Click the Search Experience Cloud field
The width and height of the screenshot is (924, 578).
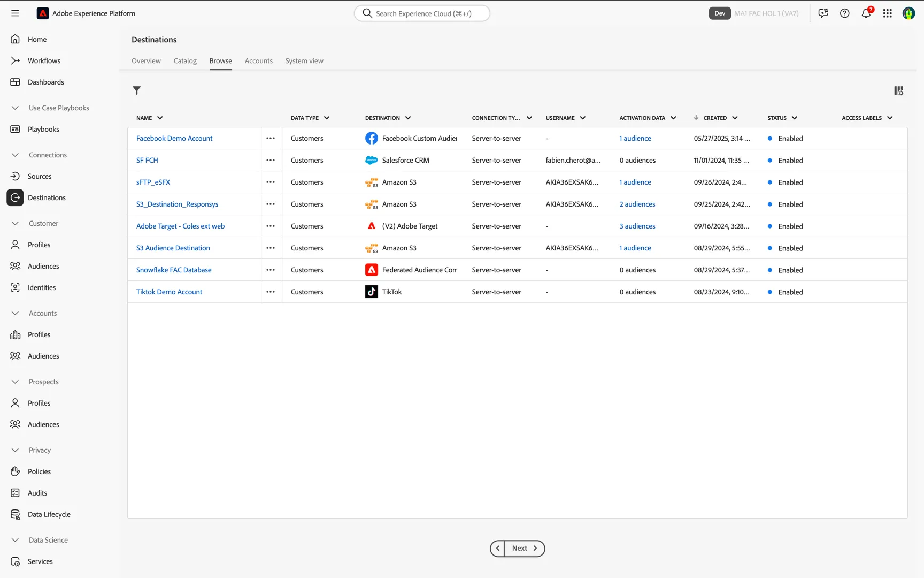pyautogui.click(x=422, y=13)
